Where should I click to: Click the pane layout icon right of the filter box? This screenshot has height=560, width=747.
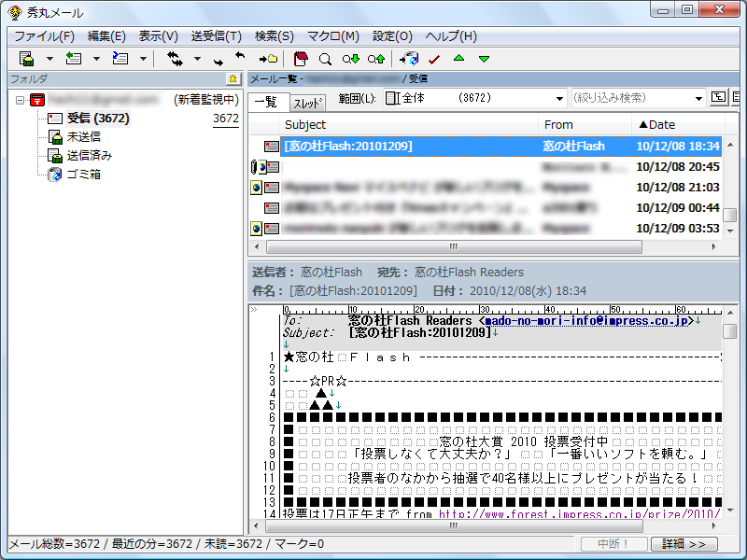tap(718, 97)
